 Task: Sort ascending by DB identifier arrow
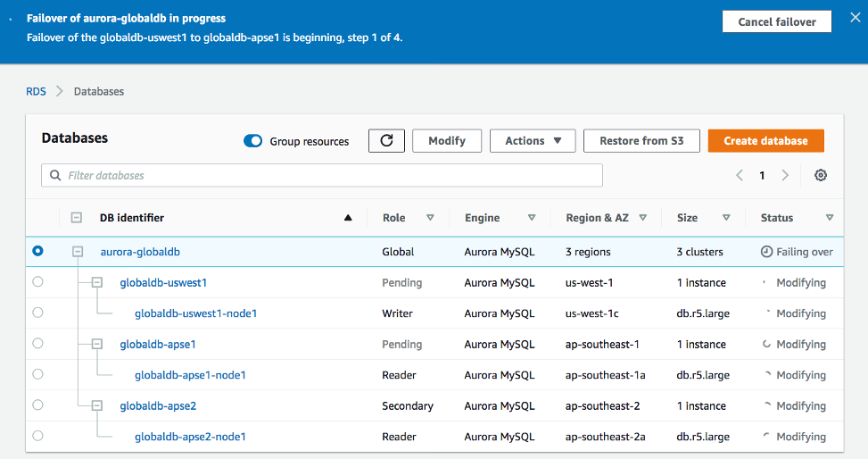tap(348, 218)
